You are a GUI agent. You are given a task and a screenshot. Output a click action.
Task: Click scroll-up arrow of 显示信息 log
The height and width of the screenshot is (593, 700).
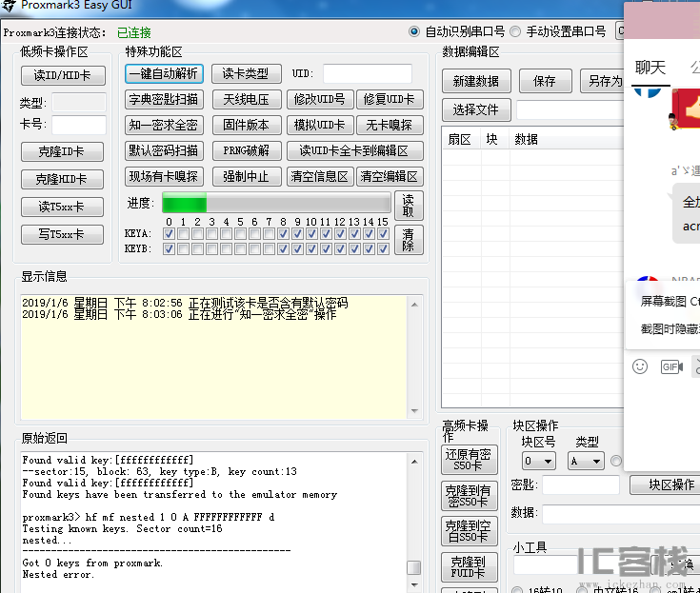click(x=414, y=305)
